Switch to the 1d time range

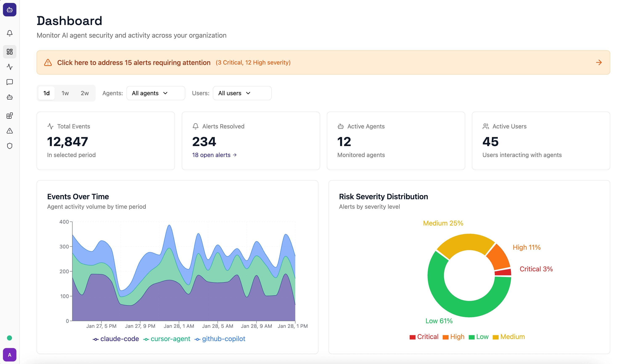pyautogui.click(x=46, y=93)
